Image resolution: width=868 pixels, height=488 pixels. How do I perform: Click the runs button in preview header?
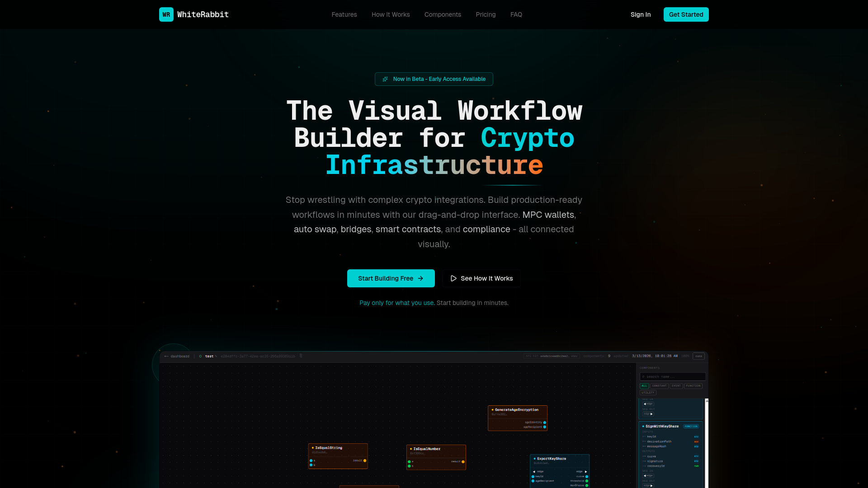click(x=698, y=356)
